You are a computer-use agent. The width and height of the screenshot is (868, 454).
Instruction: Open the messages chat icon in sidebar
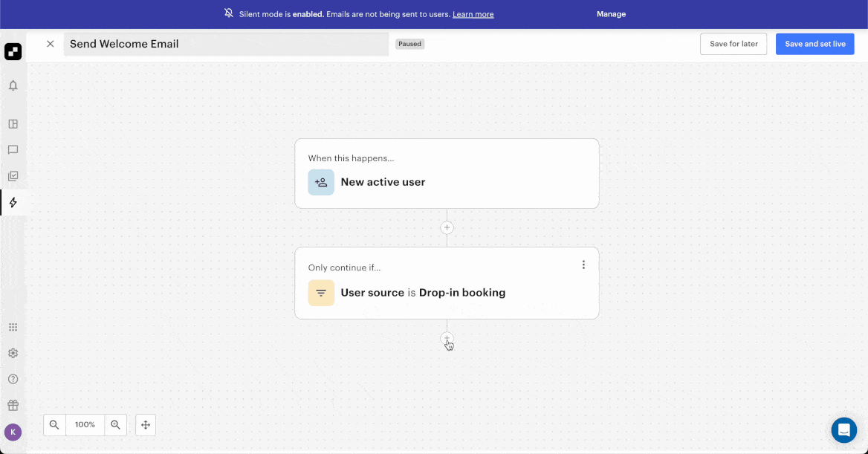pyautogui.click(x=13, y=150)
